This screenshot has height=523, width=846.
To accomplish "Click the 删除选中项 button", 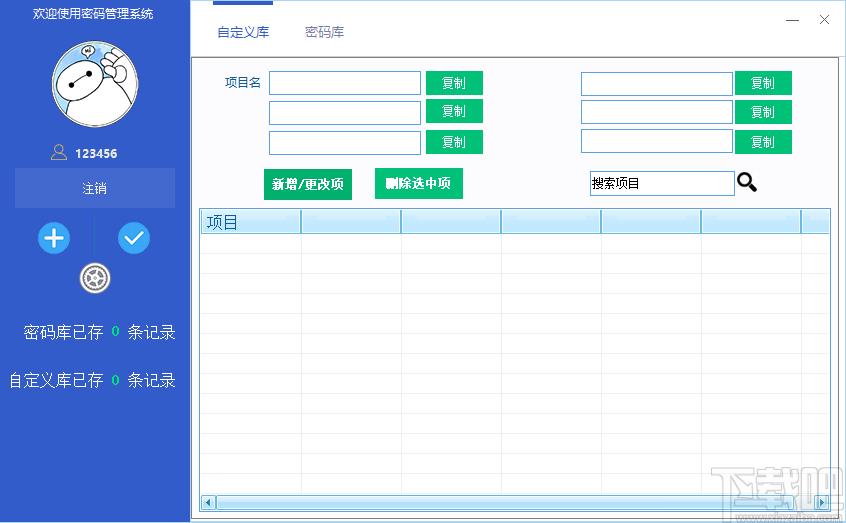I will [x=419, y=184].
